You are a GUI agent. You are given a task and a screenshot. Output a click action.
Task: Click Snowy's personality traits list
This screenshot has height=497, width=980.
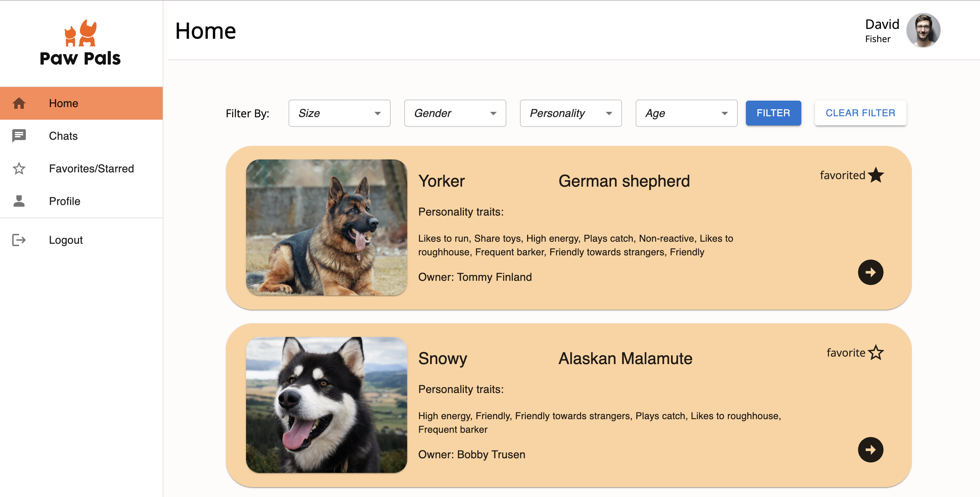pos(600,423)
